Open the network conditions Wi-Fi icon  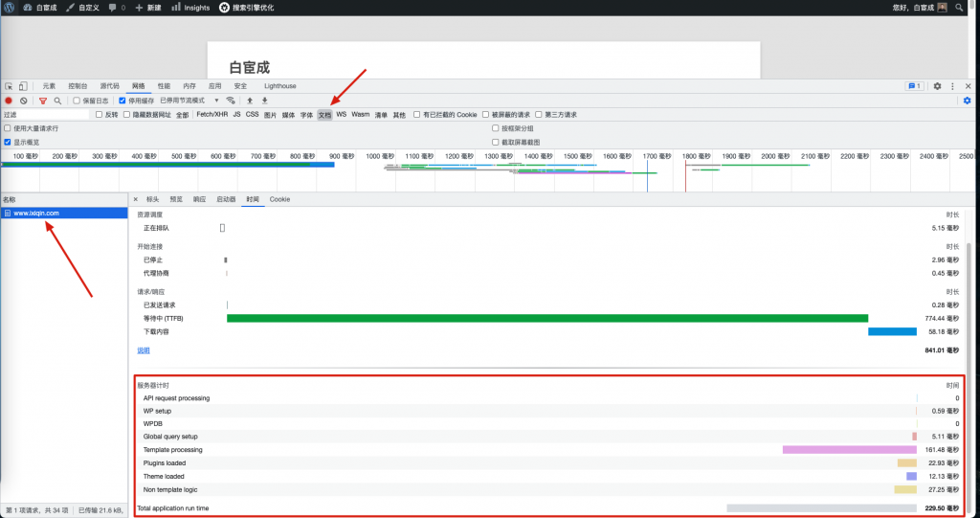pyautogui.click(x=231, y=101)
